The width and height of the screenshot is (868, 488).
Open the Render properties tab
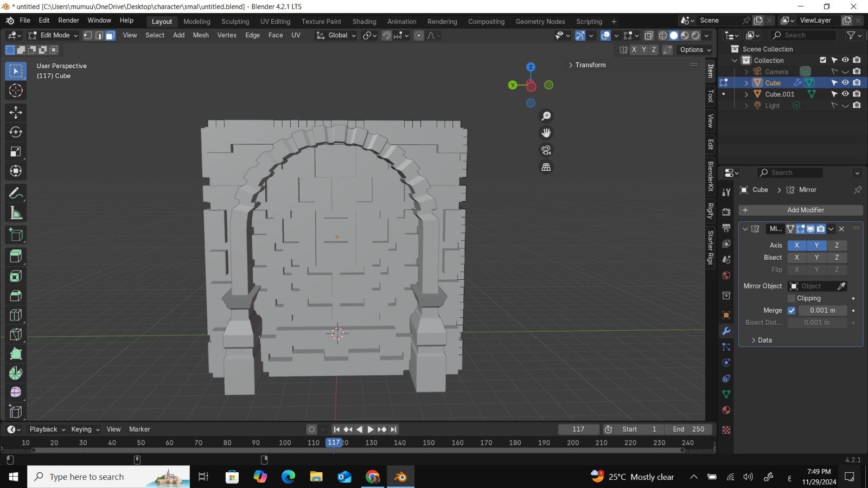click(726, 211)
